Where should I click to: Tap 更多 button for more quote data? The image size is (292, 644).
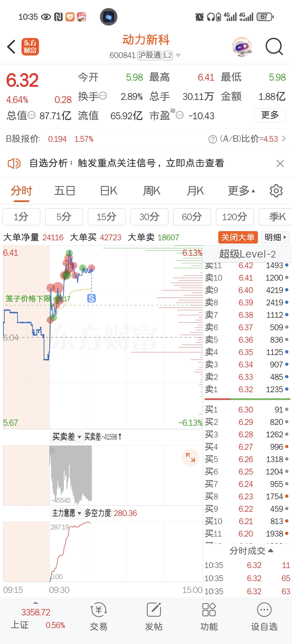[x=270, y=115]
